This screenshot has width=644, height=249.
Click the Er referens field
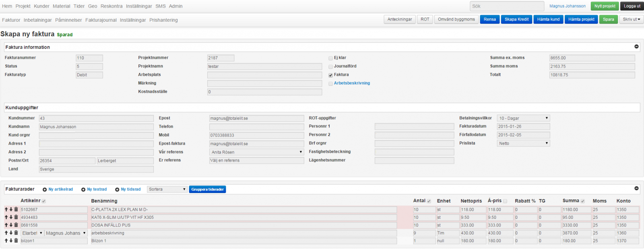256,160
